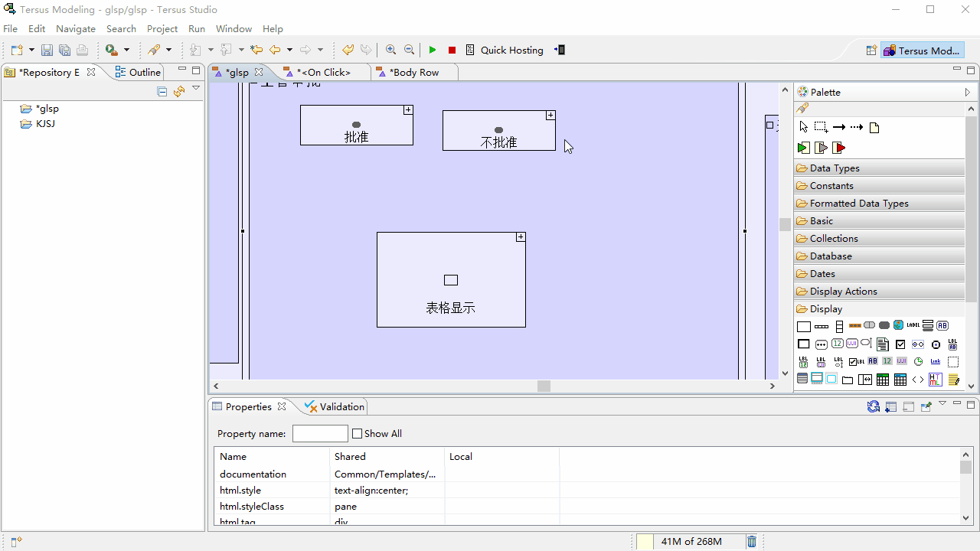Select the arrow Select tool in Palette
Viewport: 980px width, 551px height.
pyautogui.click(x=803, y=127)
